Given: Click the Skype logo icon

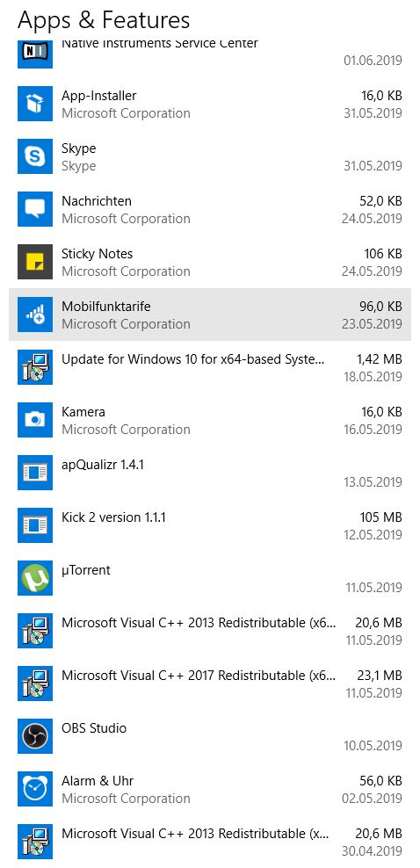Looking at the screenshot, I should 35,156.
